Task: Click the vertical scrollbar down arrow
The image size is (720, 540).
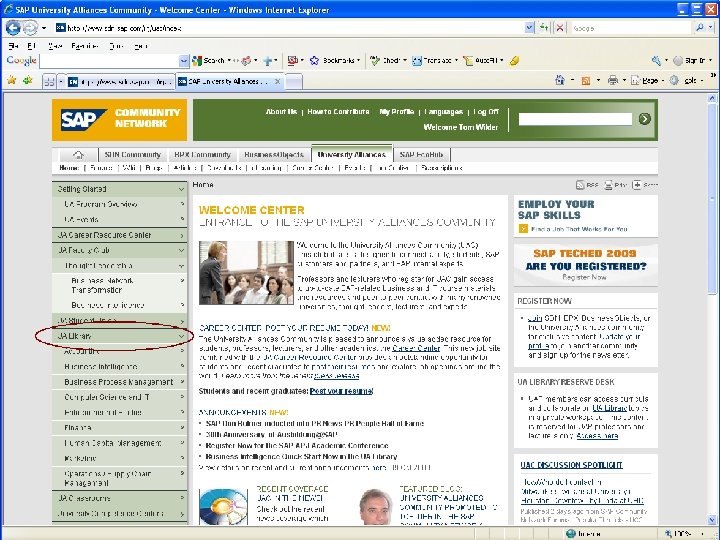Action: tap(712, 520)
